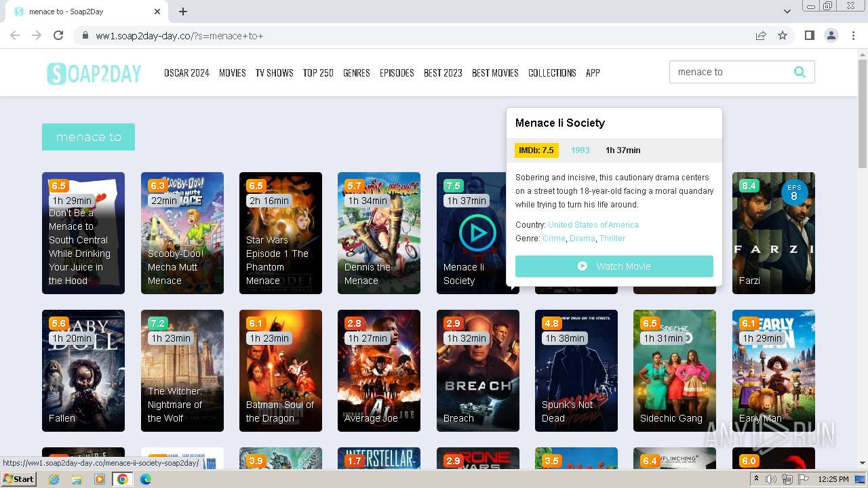Open Scooby-Doo! Mecha Mutt Menace poster
The width and height of the screenshot is (868, 488).
pos(182,233)
